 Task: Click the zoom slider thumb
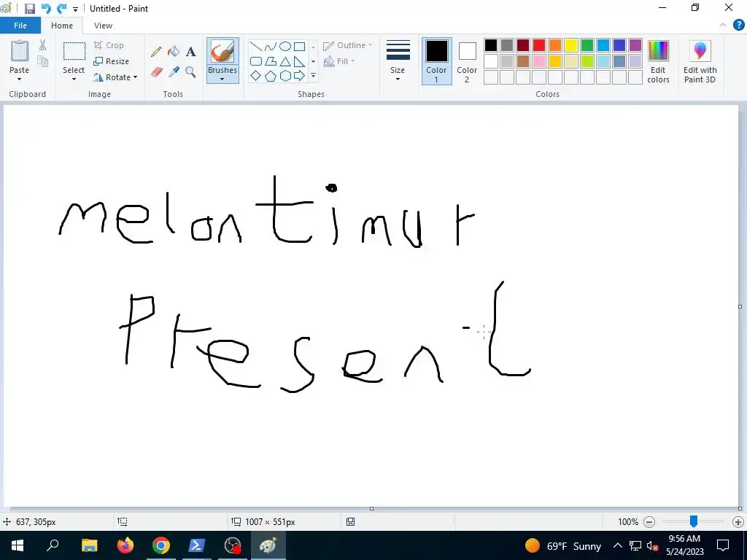[694, 522]
